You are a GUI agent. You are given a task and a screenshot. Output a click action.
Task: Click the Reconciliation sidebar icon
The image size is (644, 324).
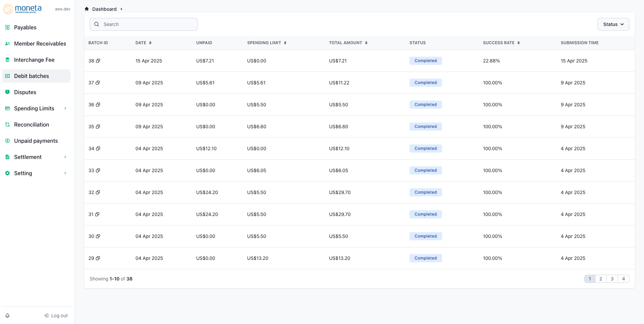pyautogui.click(x=7, y=125)
